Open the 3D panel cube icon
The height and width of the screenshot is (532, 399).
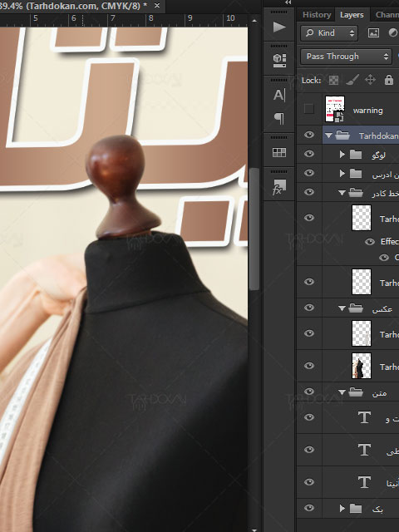[x=279, y=60]
